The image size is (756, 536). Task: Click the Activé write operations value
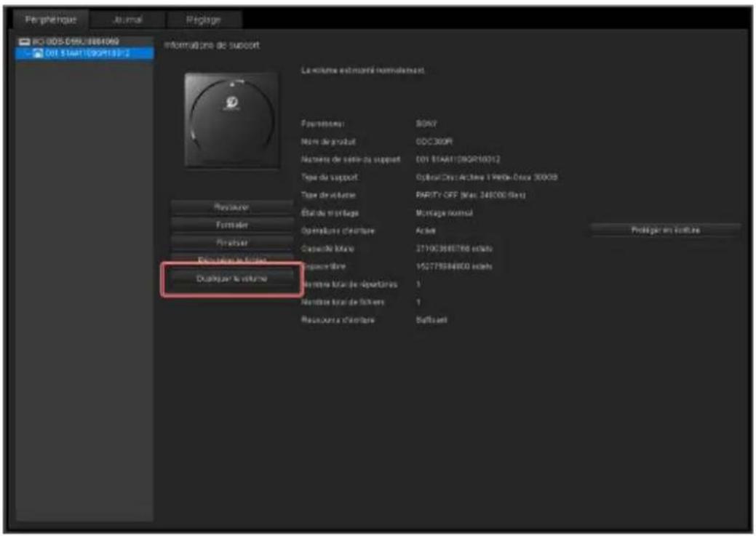[426, 231]
